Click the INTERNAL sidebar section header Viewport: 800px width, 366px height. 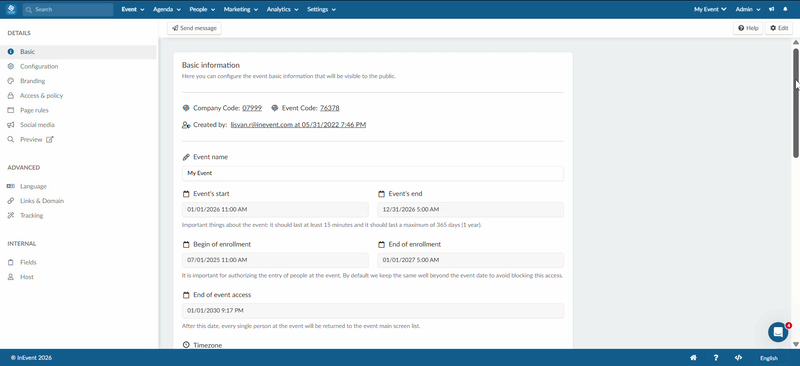22,243
